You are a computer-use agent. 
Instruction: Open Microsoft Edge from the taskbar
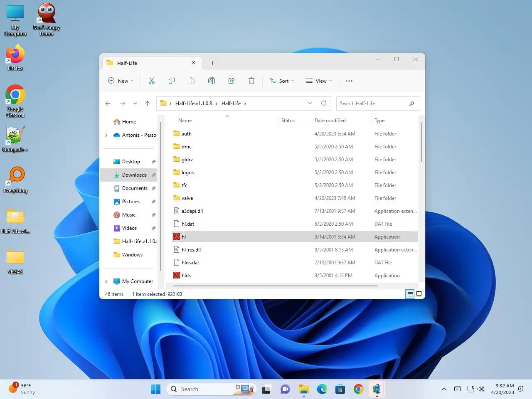coord(322,389)
